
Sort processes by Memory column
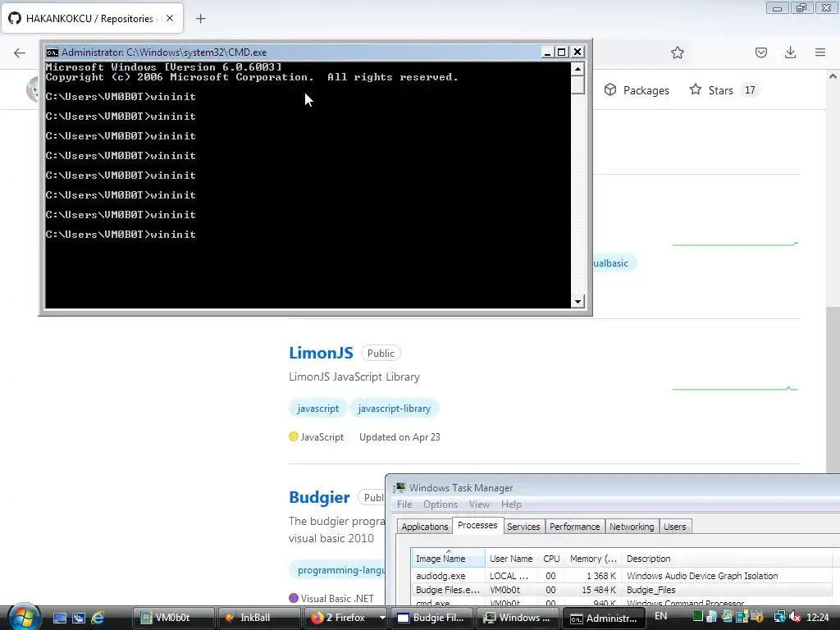click(x=593, y=558)
